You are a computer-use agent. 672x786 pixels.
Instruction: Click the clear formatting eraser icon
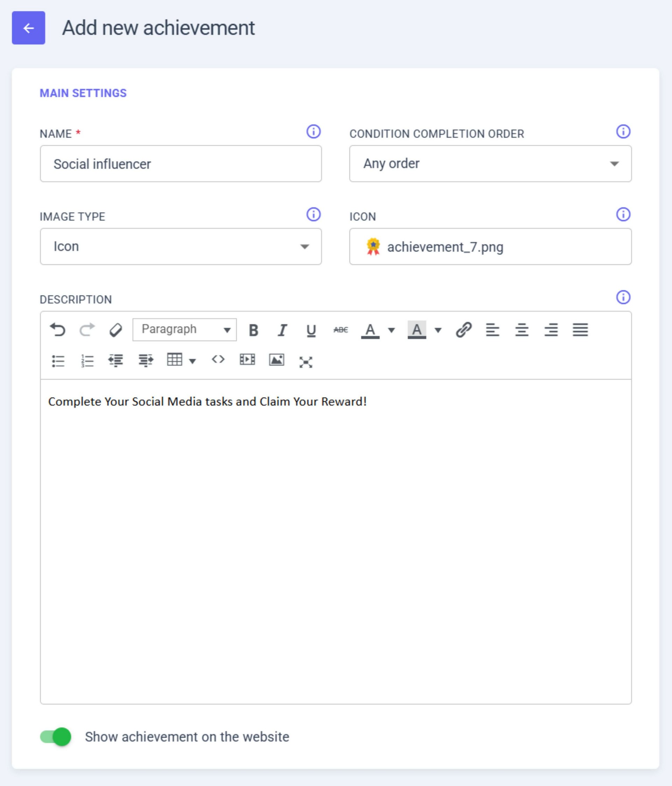pos(116,330)
